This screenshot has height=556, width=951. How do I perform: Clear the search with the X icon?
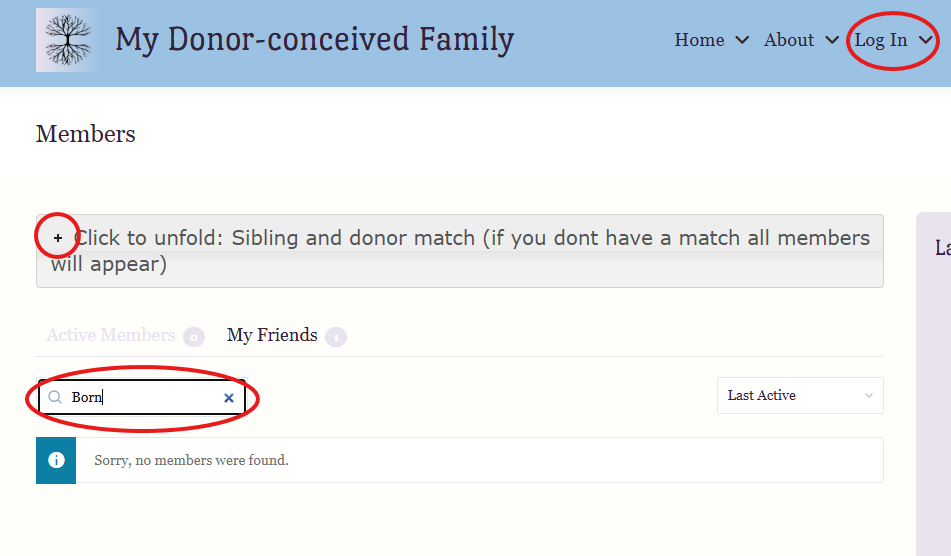point(229,398)
